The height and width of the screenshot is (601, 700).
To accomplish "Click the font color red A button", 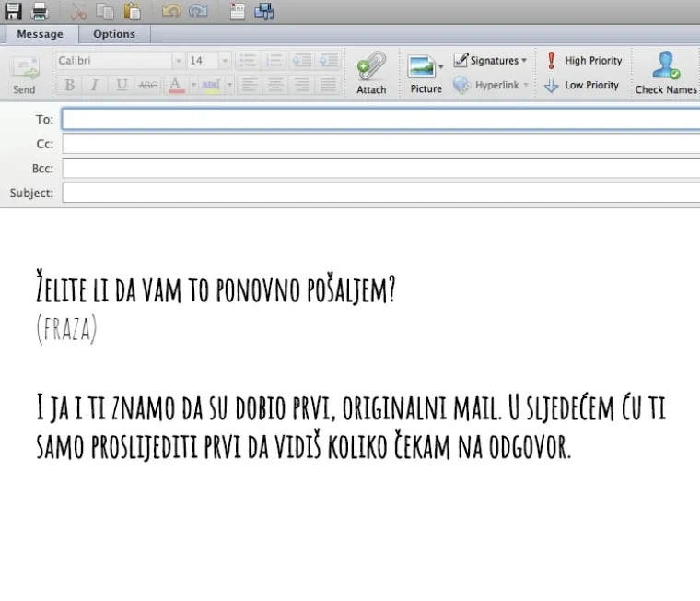I will pos(175,85).
